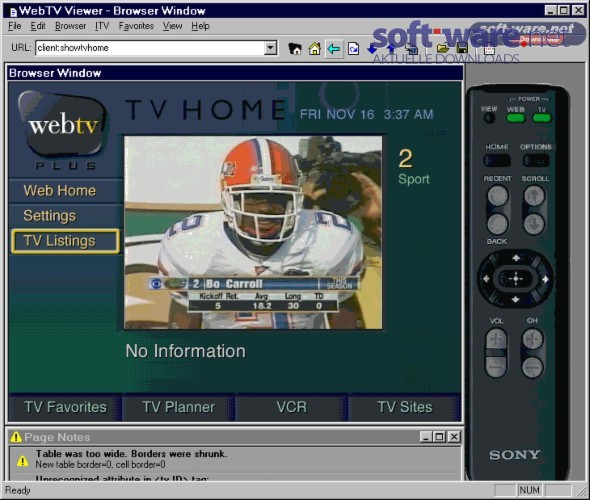Image resolution: width=590 pixels, height=500 pixels.
Task: Toggle the green WEB power button
Action: [x=515, y=118]
